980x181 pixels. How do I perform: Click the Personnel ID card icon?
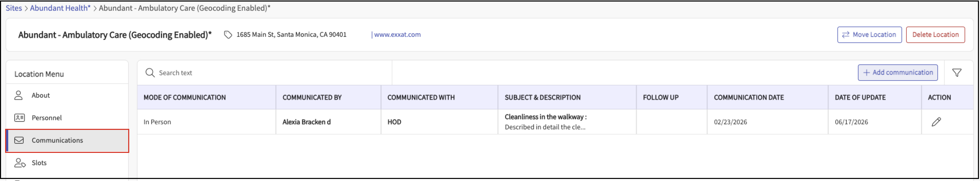click(x=19, y=118)
